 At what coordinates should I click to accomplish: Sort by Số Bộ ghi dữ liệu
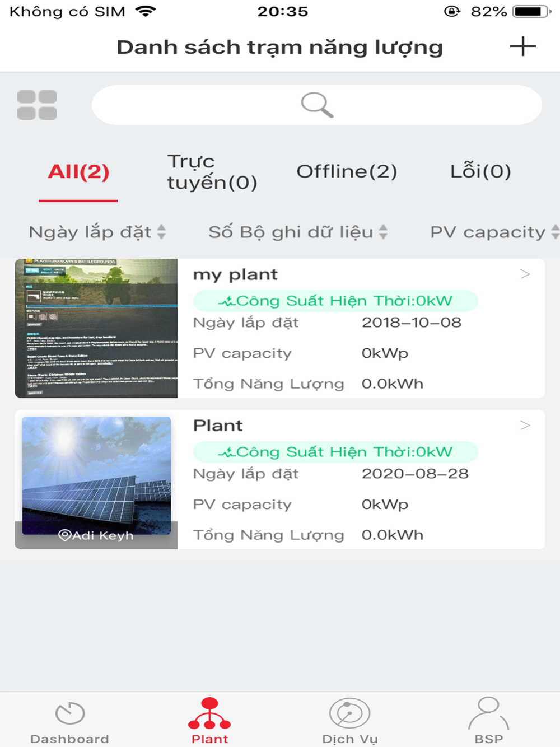[x=298, y=232]
